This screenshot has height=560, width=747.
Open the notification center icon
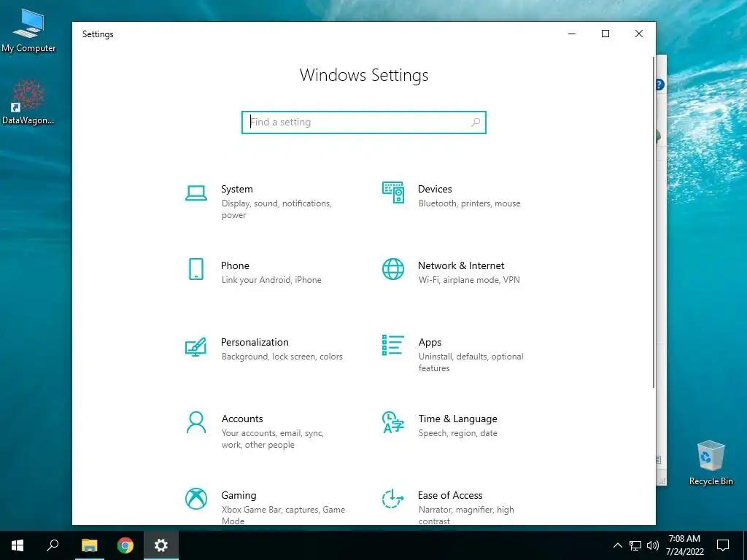pyautogui.click(x=723, y=545)
